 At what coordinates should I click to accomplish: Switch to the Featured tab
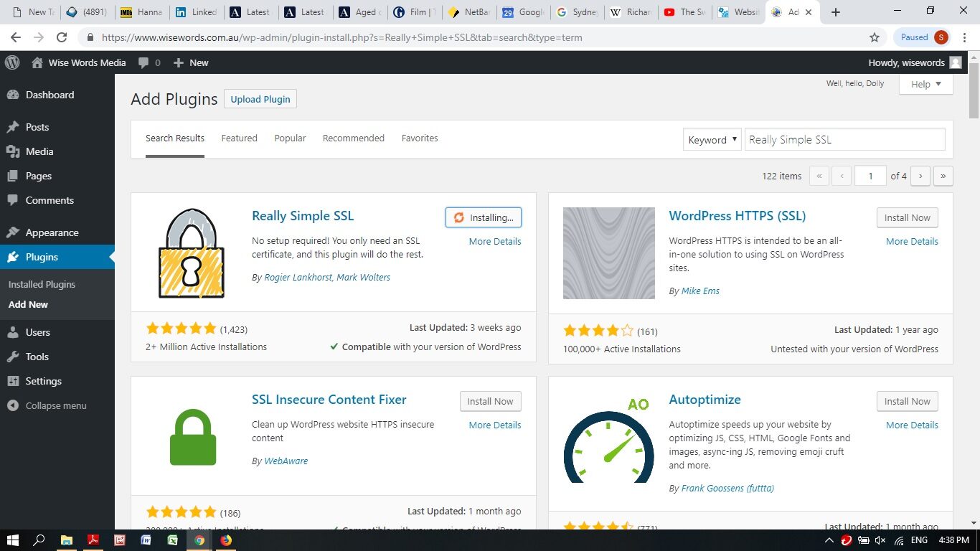(x=239, y=138)
